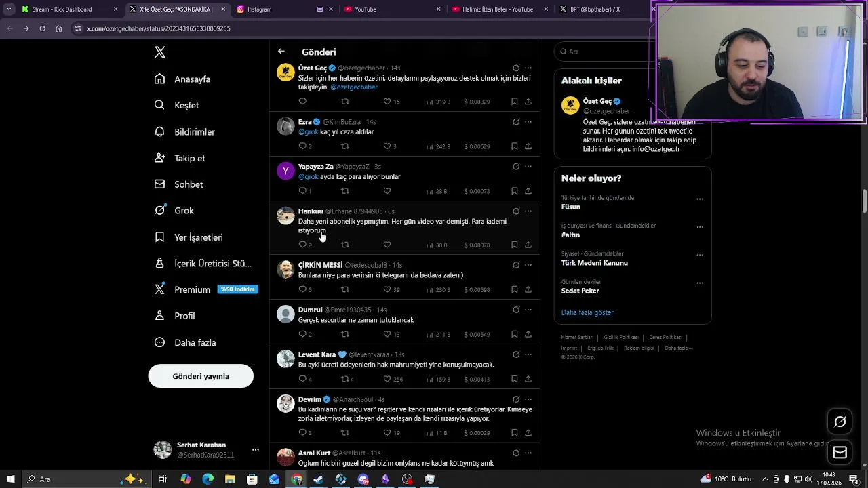Open Yapayza Za profile avatar
Image resolution: width=868 pixels, height=488 pixels.
(285, 171)
